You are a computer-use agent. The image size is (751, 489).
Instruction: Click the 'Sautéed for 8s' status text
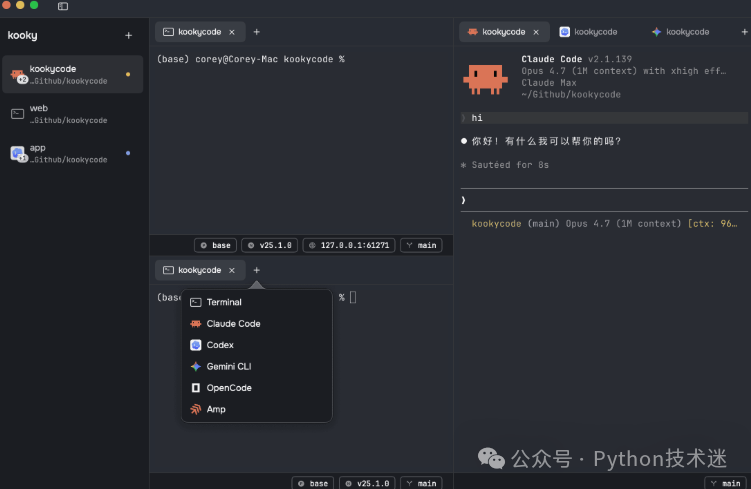point(510,165)
